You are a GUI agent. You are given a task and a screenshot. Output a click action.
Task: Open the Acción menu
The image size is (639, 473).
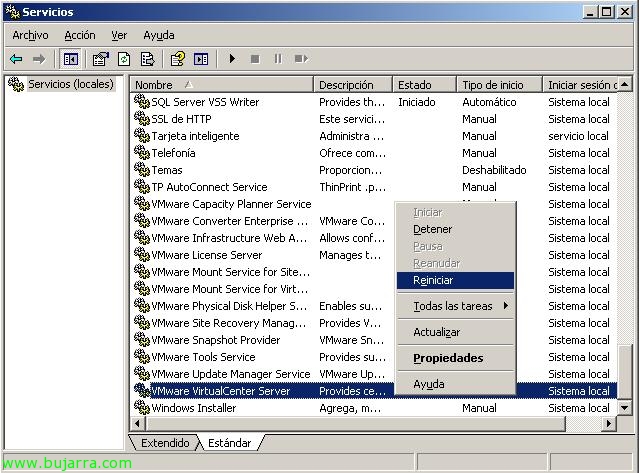80,35
